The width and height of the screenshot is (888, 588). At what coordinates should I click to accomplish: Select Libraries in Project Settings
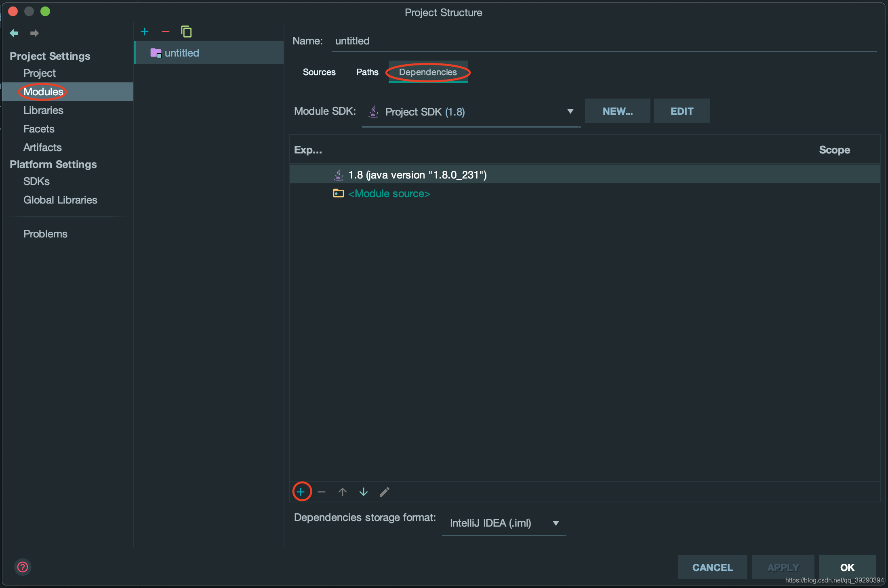click(x=43, y=110)
